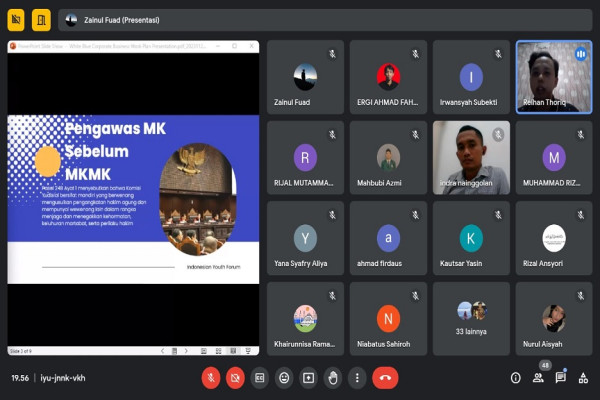The height and width of the screenshot is (400, 600).
Task: Switch to Slide Sorter view icon
Action: 218,351
